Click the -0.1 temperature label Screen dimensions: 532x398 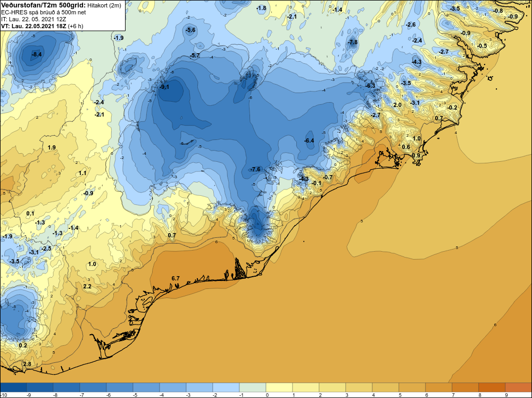pos(316,183)
